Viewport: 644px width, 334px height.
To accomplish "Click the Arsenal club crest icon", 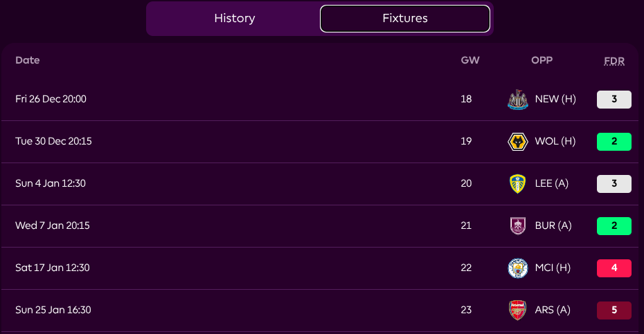I will coord(517,310).
